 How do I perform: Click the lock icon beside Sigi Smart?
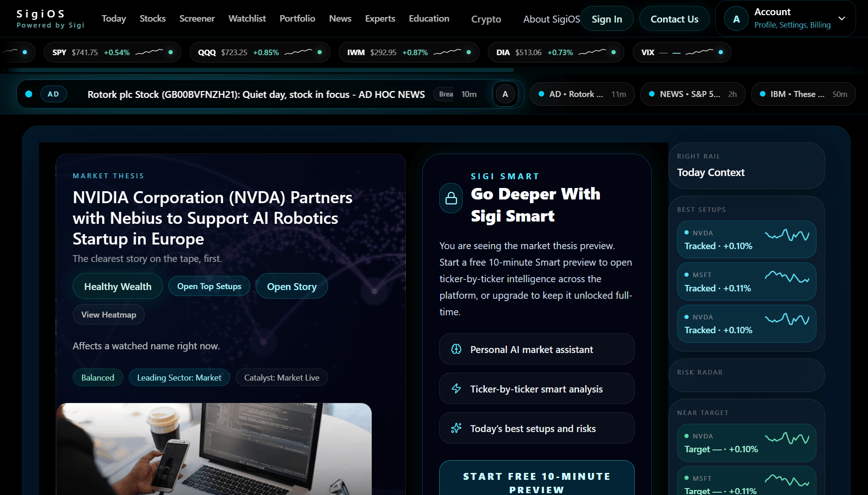[451, 198]
